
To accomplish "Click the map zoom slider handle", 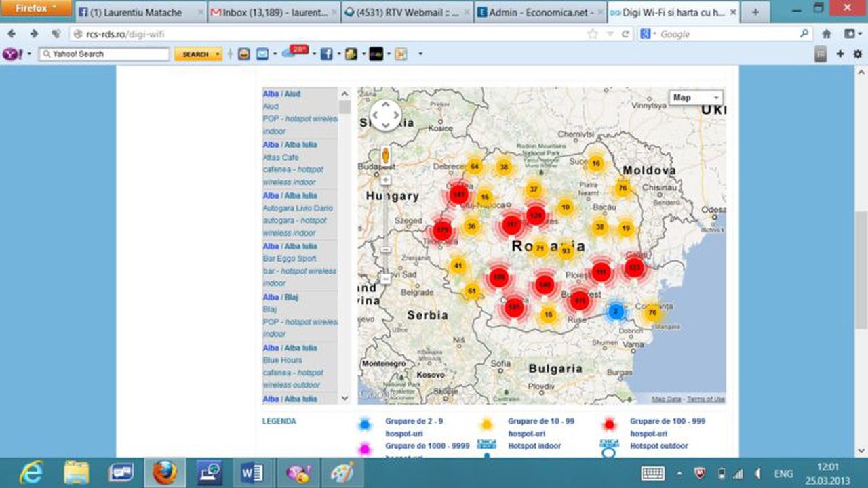I will tap(386, 249).
